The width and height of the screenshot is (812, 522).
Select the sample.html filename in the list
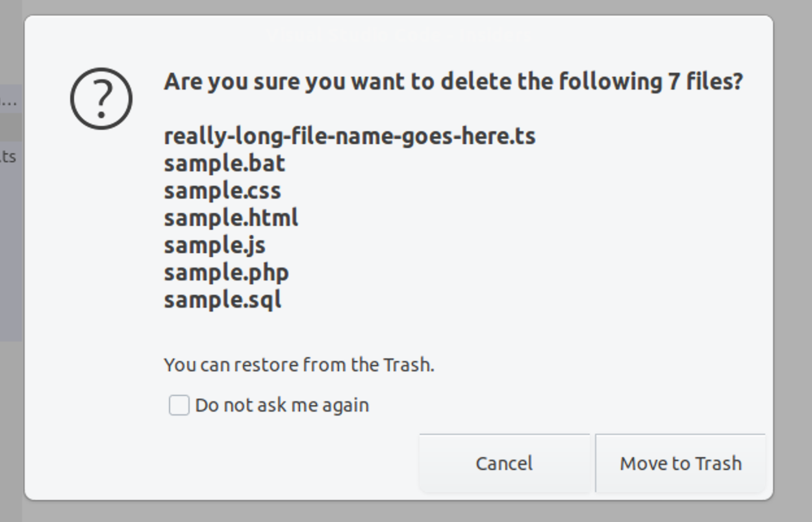tap(230, 218)
